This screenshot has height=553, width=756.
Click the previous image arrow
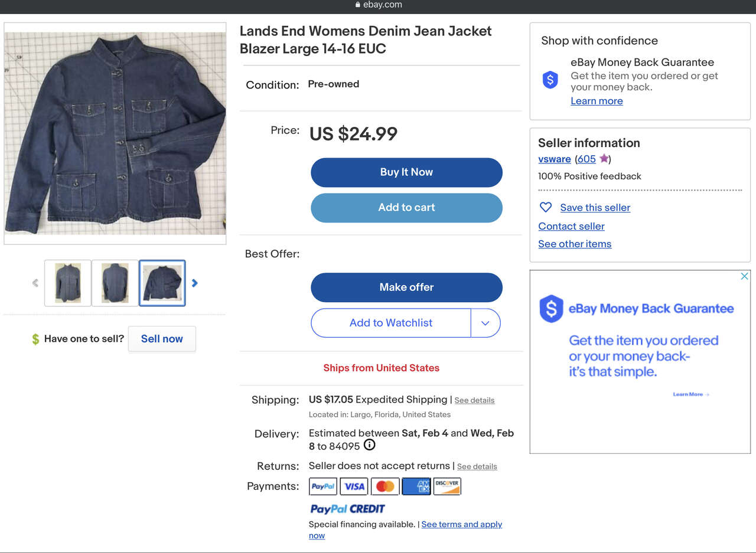[x=35, y=283]
